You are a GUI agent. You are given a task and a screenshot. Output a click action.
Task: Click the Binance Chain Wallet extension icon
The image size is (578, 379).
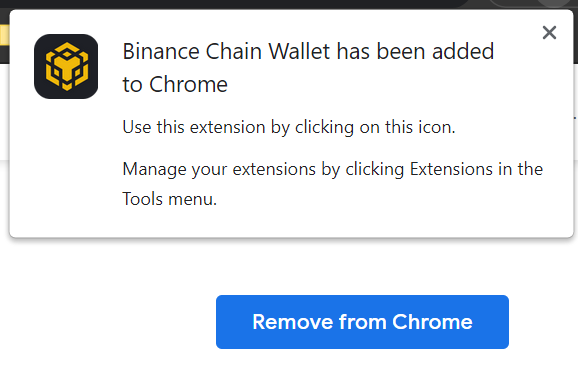click(66, 66)
